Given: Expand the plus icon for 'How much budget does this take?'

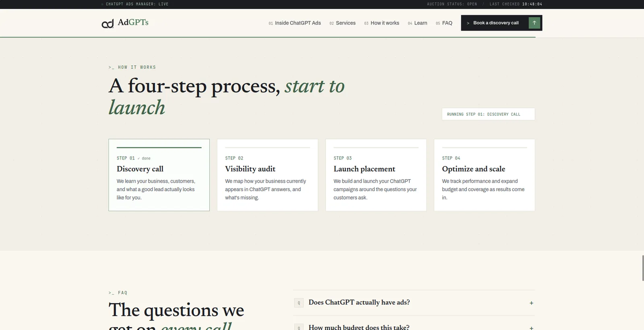Looking at the screenshot, I should (x=531, y=328).
